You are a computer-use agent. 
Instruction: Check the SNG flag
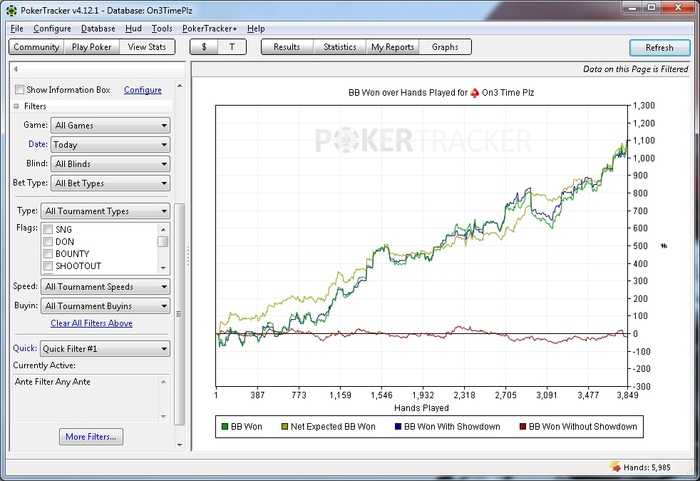tap(48, 230)
